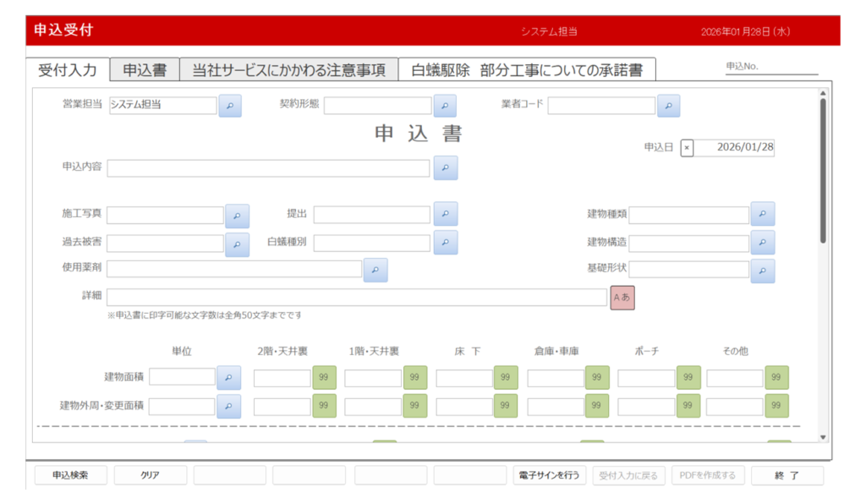The height and width of the screenshot is (504, 866).
Task: Click lookup icon next to 施工写真
Action: click(x=237, y=216)
